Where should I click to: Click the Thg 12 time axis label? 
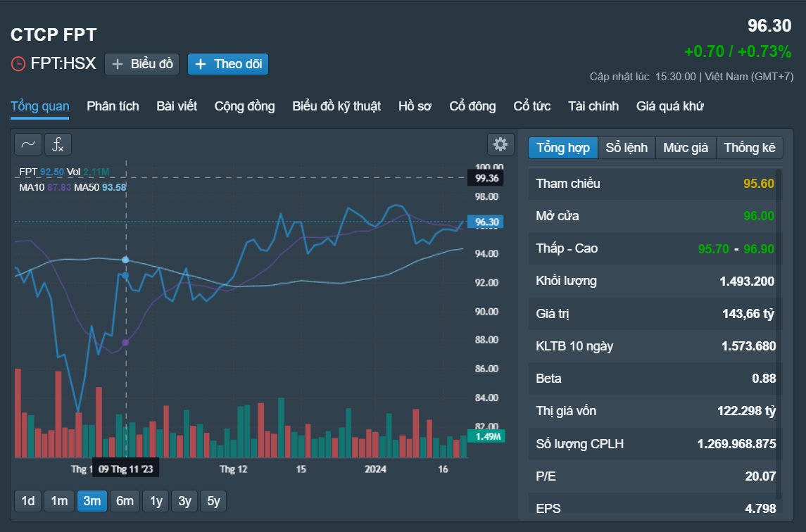coord(234,469)
